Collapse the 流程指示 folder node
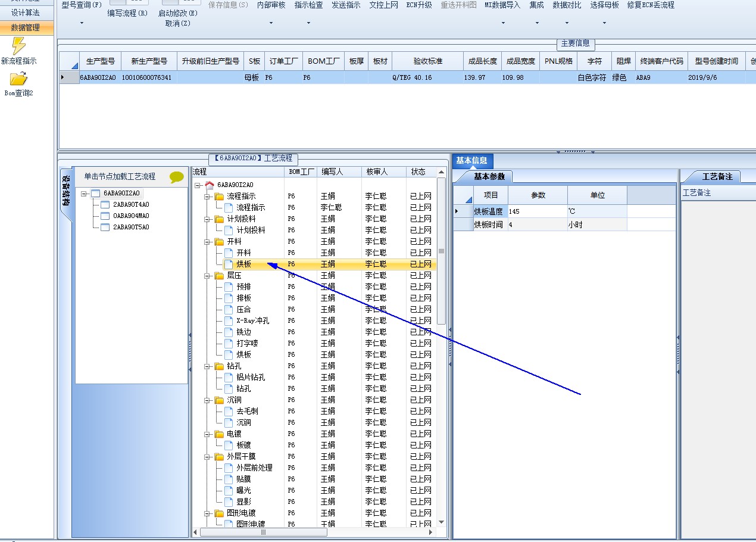 click(208, 197)
